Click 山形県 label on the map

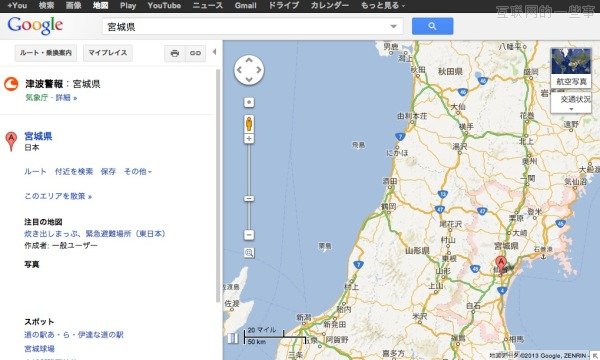417,251
